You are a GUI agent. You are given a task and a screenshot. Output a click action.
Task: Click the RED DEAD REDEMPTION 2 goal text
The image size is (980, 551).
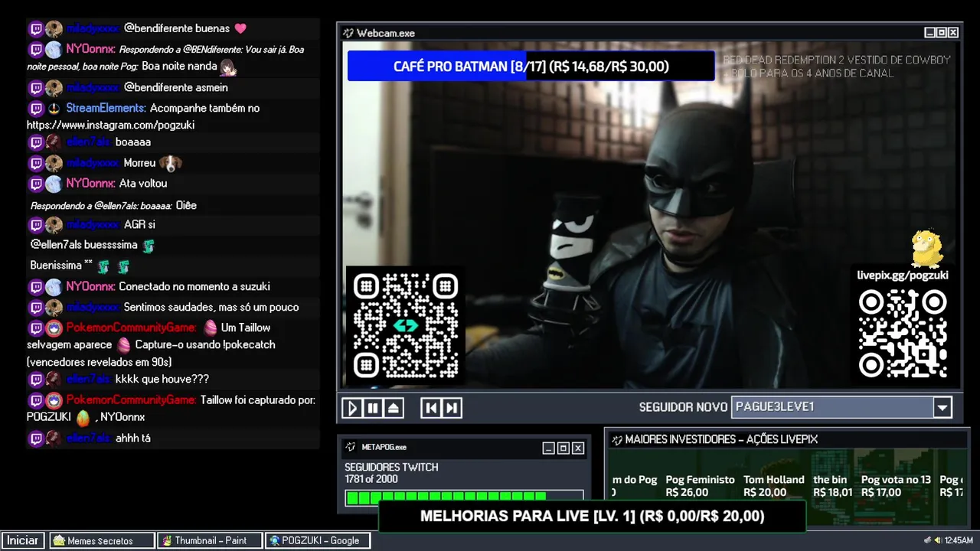tap(836, 67)
